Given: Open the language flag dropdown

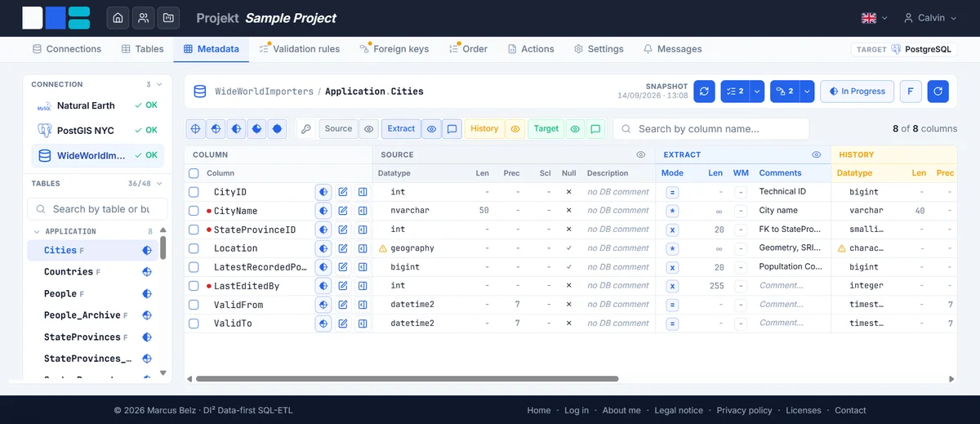Looking at the screenshot, I should click(x=875, y=18).
